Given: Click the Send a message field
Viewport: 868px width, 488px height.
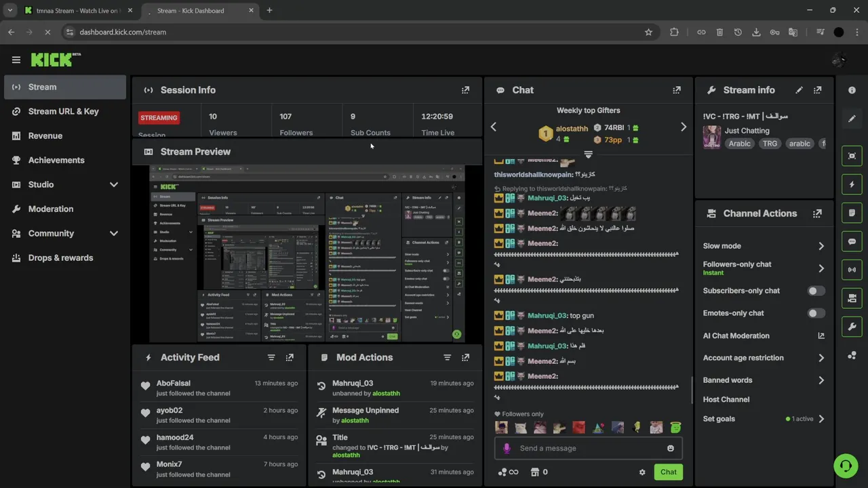Looking at the screenshot, I should click(x=589, y=448).
